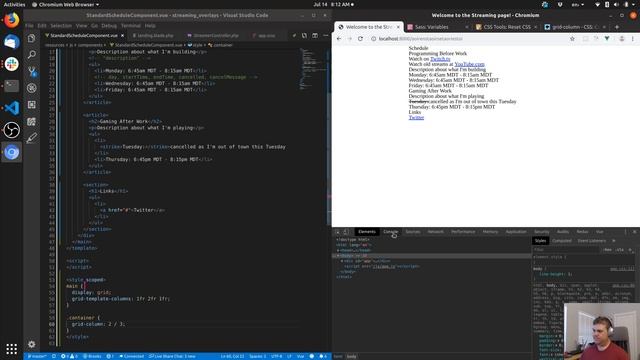This screenshot has width=640, height=360.
Task: Switch to Chromium in the dock
Action: point(11,152)
